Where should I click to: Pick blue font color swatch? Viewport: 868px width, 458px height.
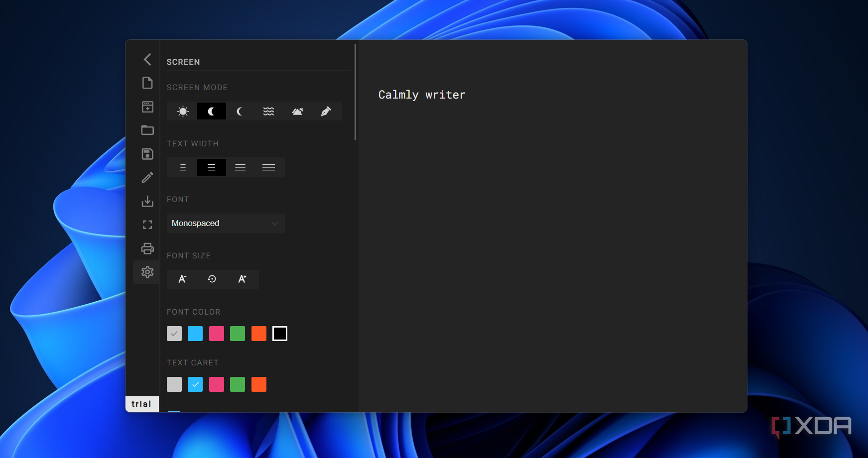click(195, 334)
